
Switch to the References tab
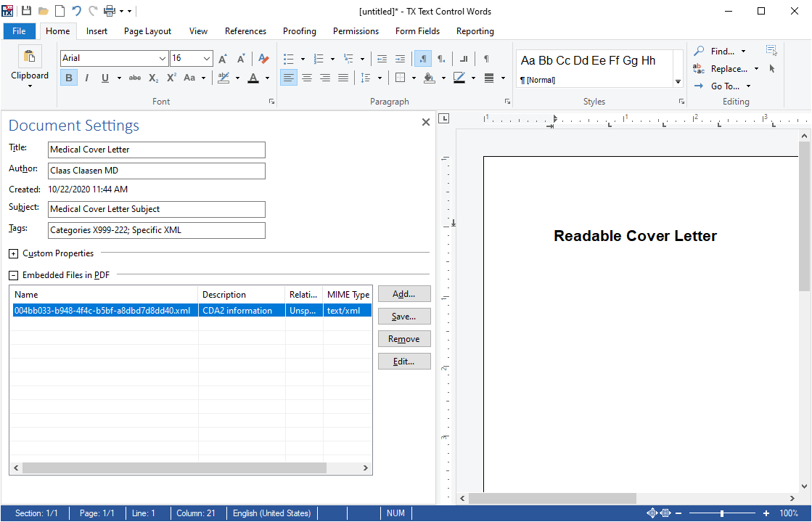click(245, 31)
